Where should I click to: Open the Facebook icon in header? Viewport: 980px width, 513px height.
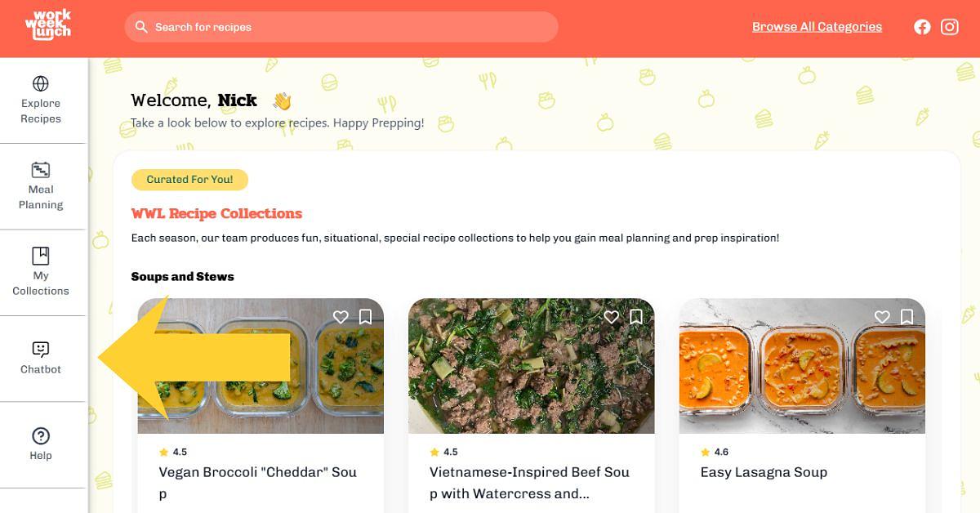coord(922,27)
